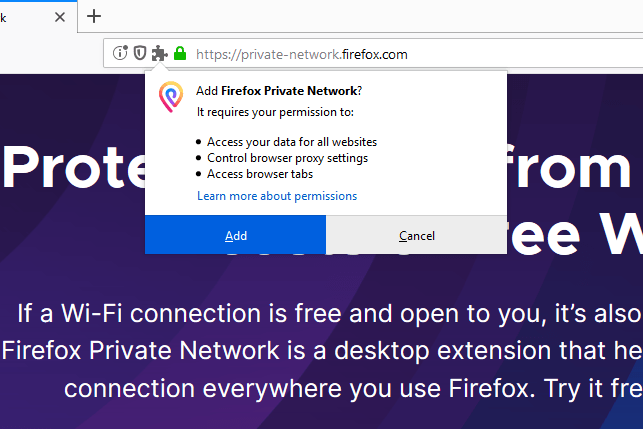
Task: Click the "It requires your permission to:" text
Action: [275, 112]
